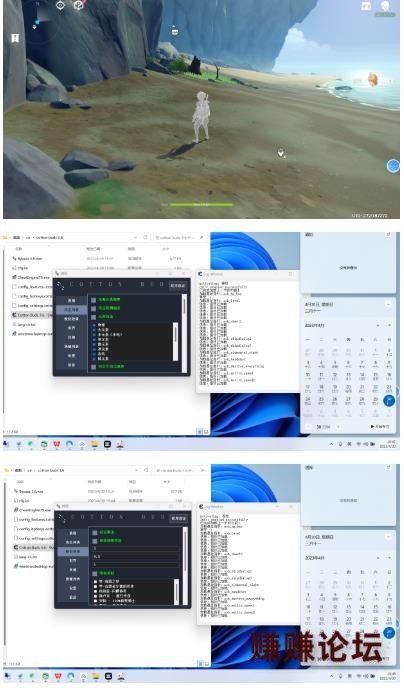Click the refresh icon in middle screenshot's explorer
The height and width of the screenshot is (688, 404).
145,237
